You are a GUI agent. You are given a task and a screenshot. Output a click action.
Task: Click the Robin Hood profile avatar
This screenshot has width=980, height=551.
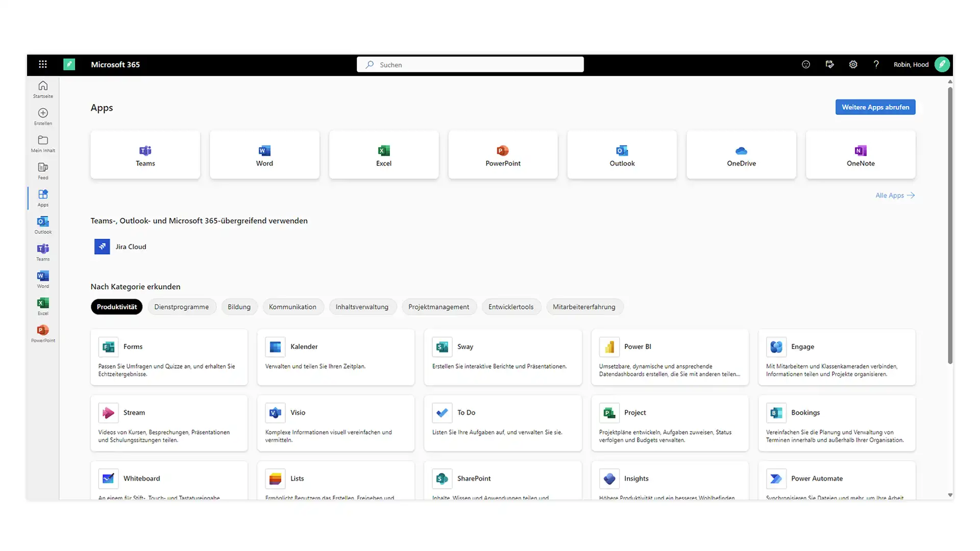pyautogui.click(x=942, y=64)
